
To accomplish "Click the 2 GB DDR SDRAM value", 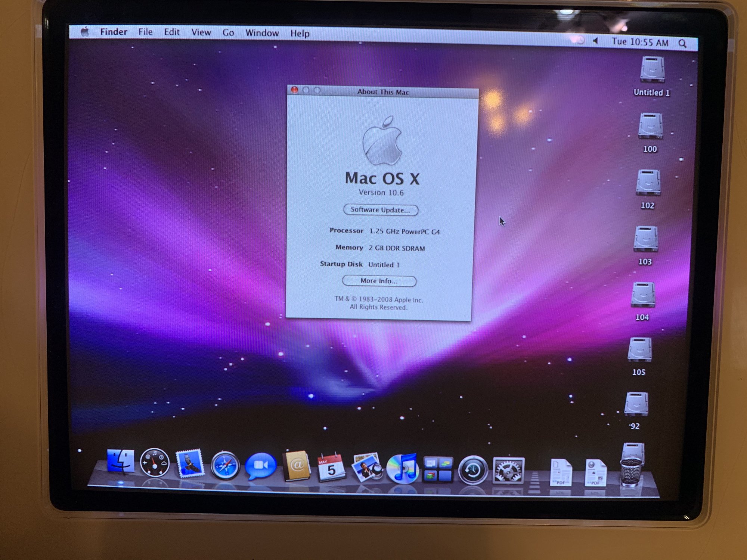I will tap(397, 248).
